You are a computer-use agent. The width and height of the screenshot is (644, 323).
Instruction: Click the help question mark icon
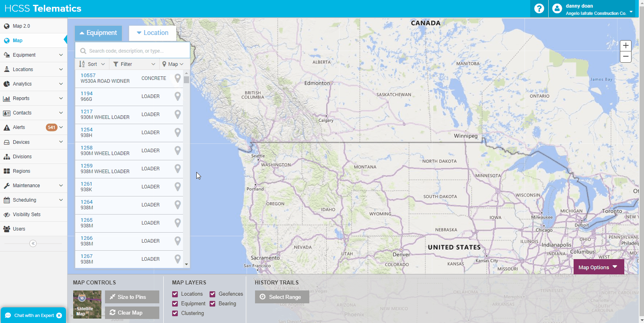[x=539, y=8]
